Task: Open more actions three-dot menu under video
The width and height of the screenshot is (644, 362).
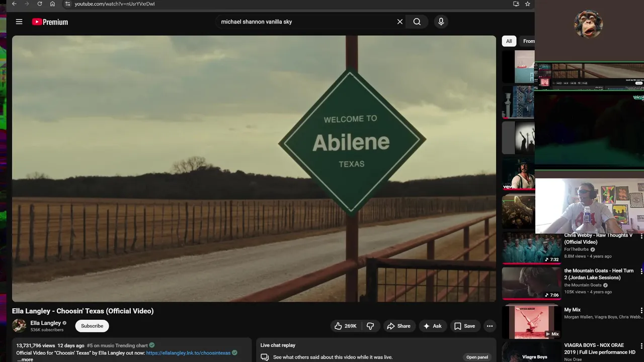Action: tap(490, 326)
